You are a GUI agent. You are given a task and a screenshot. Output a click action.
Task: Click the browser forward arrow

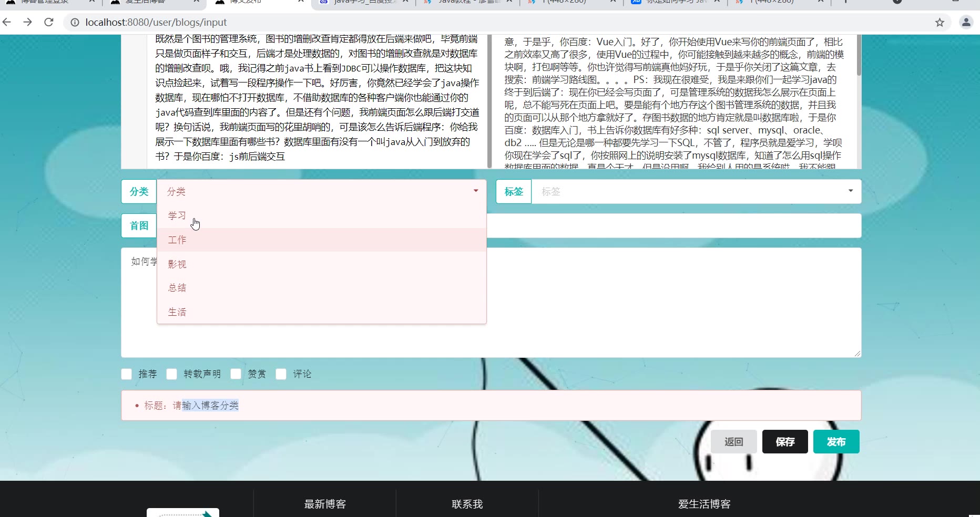pos(28,22)
